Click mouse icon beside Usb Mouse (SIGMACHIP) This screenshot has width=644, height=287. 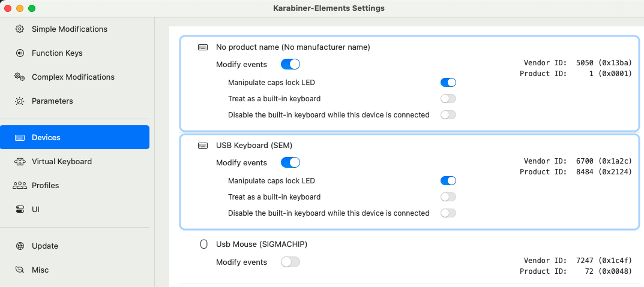203,244
